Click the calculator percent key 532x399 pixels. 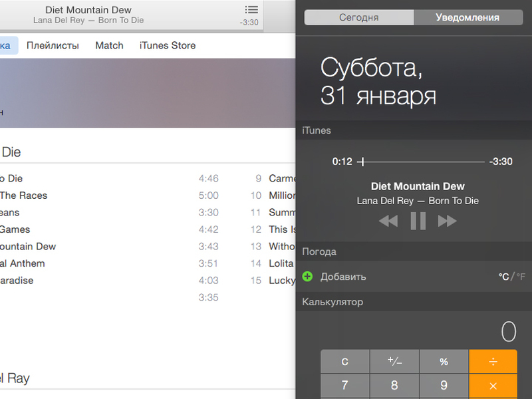tap(444, 361)
